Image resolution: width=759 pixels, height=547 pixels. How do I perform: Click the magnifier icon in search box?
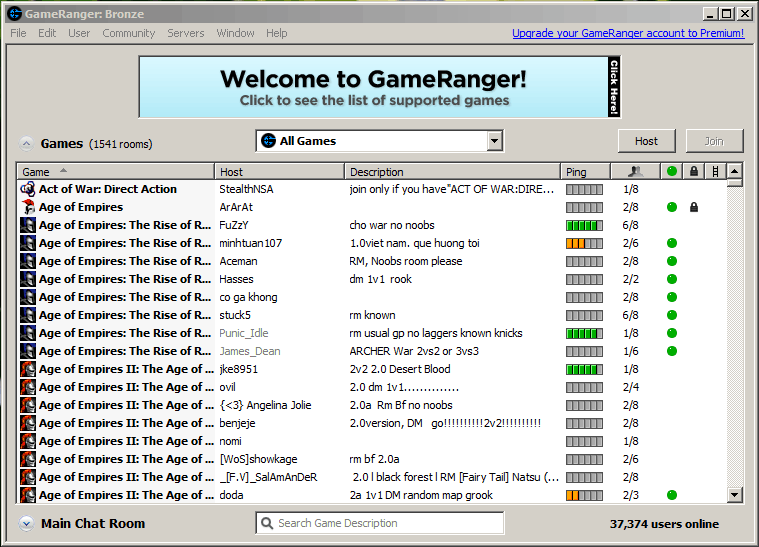point(266,523)
